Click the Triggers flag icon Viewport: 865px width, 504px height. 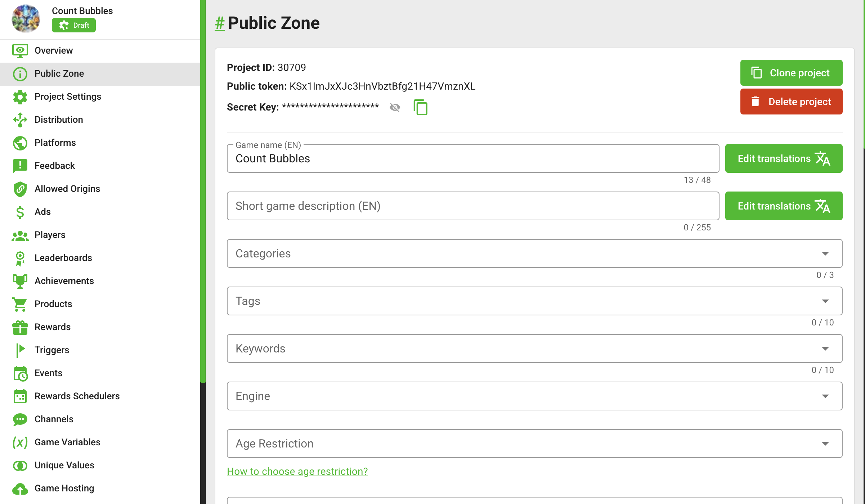(x=20, y=350)
